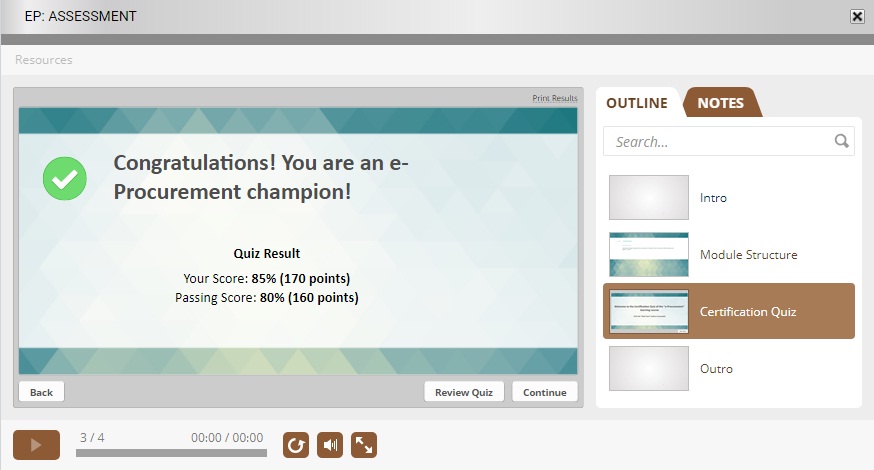Go to previous slide with Back
874x470 pixels.
pos(41,392)
